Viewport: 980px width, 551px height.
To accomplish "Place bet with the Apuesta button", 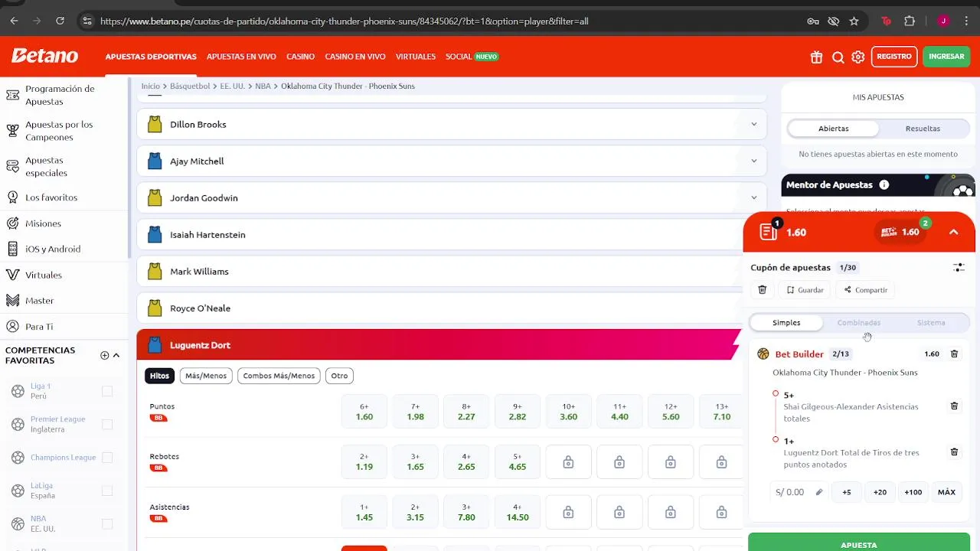I will click(x=859, y=542).
